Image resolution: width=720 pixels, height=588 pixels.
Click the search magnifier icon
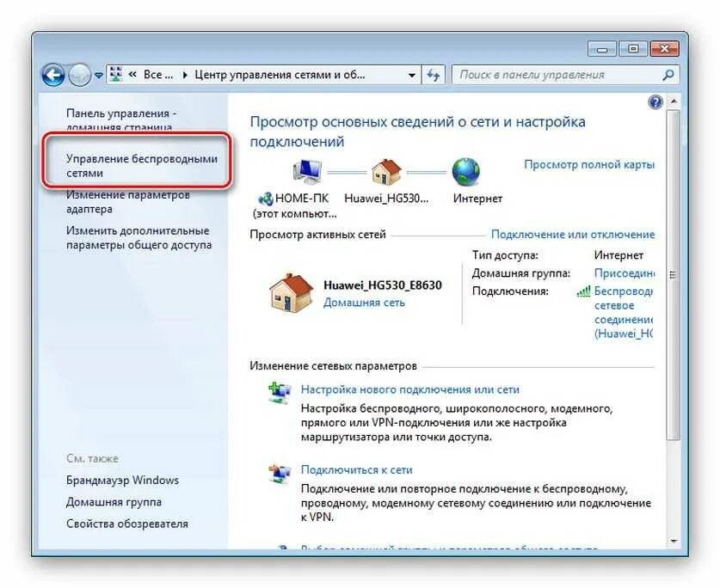(x=668, y=75)
